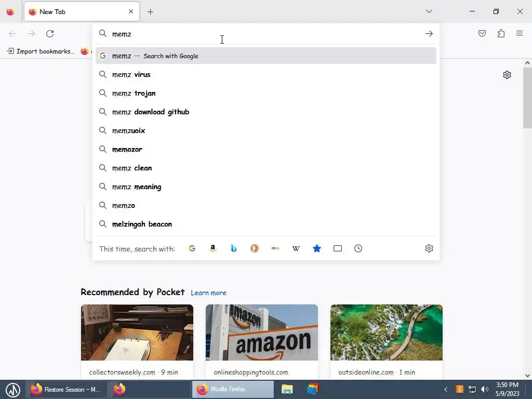
Task: Choose the 'memz trojan' suggestion
Action: 265,93
